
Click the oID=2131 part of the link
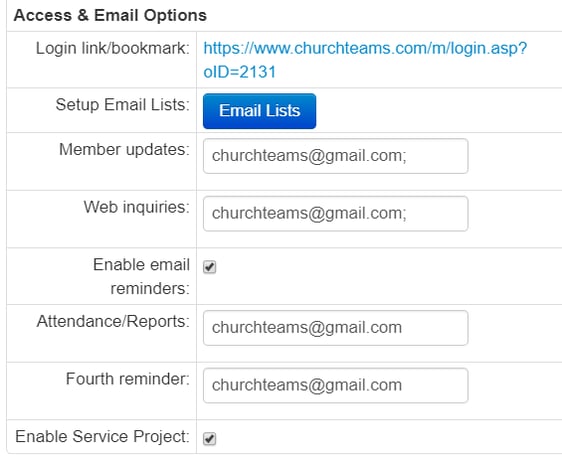[x=240, y=72]
